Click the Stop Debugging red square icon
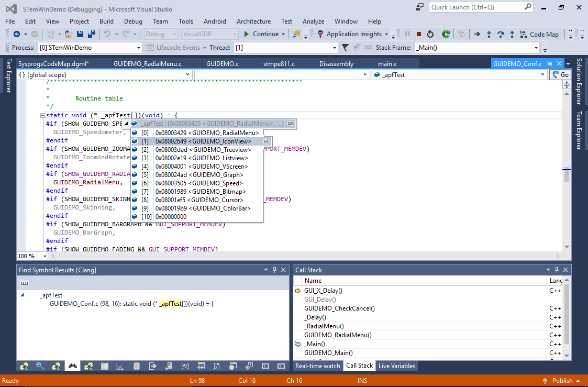Screen dimensions: 588x387 pyautogui.click(x=418, y=34)
